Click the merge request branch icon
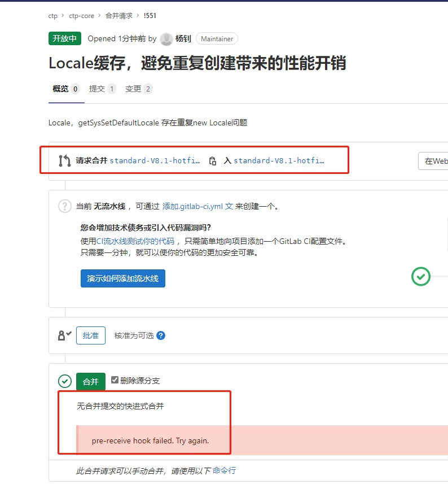 [64, 161]
